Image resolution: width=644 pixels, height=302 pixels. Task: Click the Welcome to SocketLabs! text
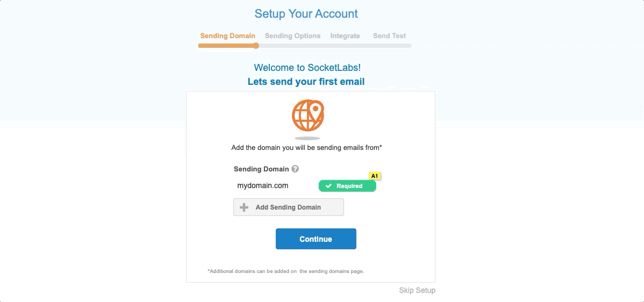tap(307, 68)
